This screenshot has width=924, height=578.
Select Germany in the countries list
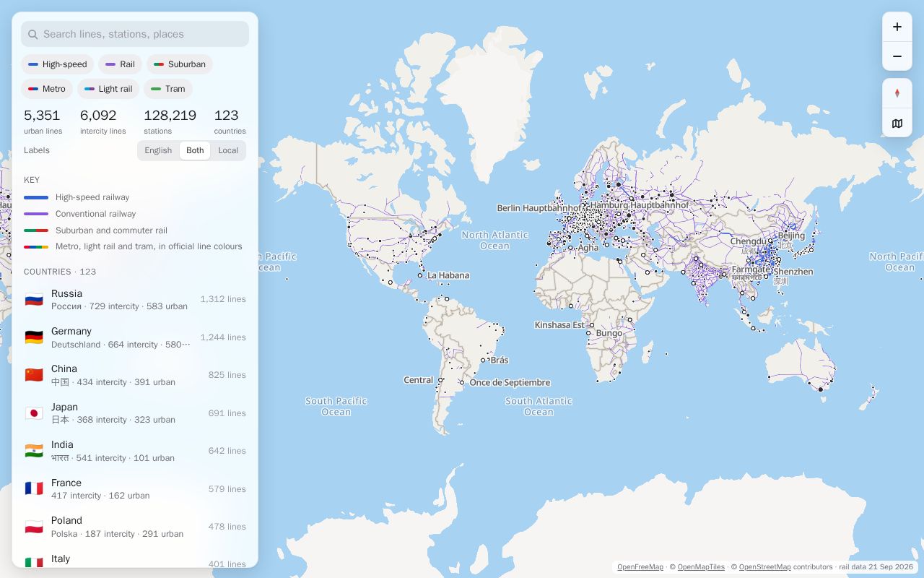[x=135, y=337]
